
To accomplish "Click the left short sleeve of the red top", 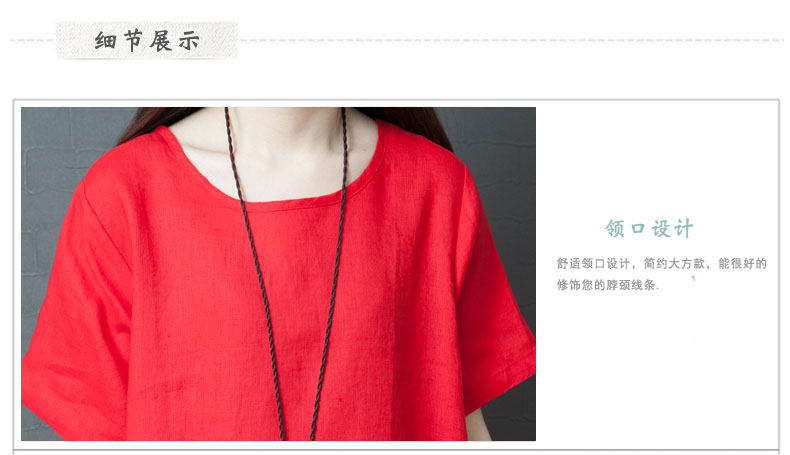I will (76, 312).
